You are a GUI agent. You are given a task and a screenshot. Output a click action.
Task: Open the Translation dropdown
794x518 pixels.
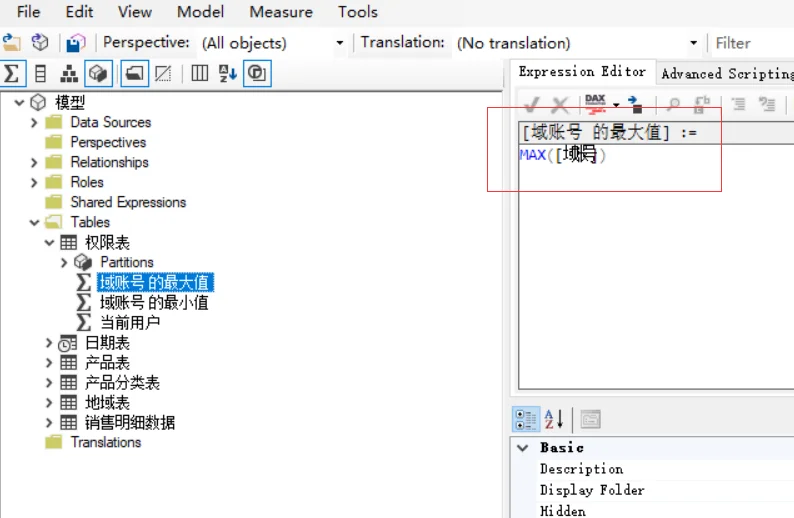[x=693, y=43]
